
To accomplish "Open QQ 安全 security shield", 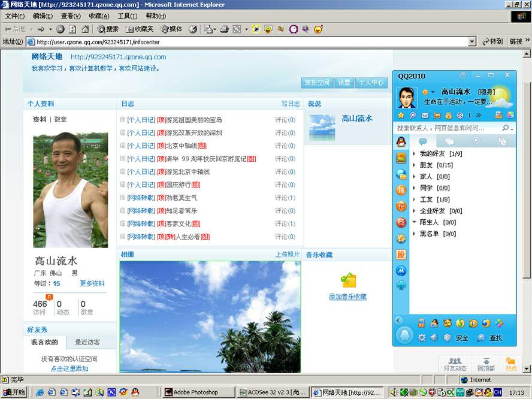I will pos(456,338).
